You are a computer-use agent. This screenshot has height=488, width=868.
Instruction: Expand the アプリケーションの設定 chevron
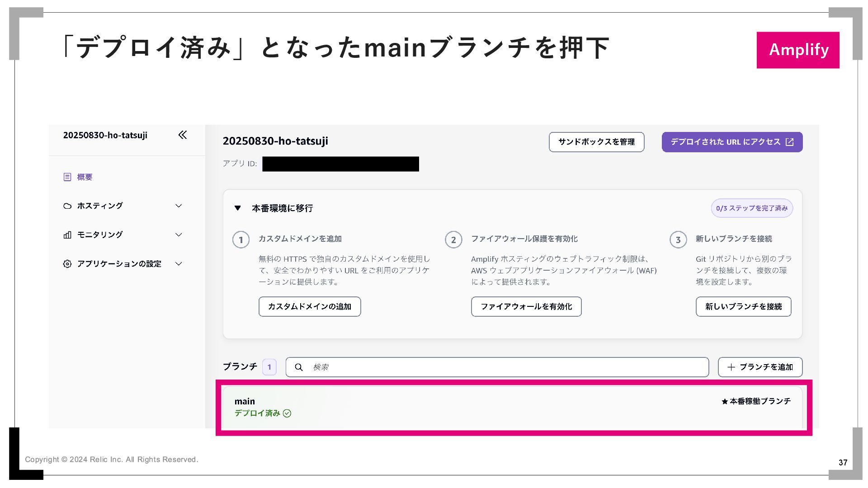[179, 264]
